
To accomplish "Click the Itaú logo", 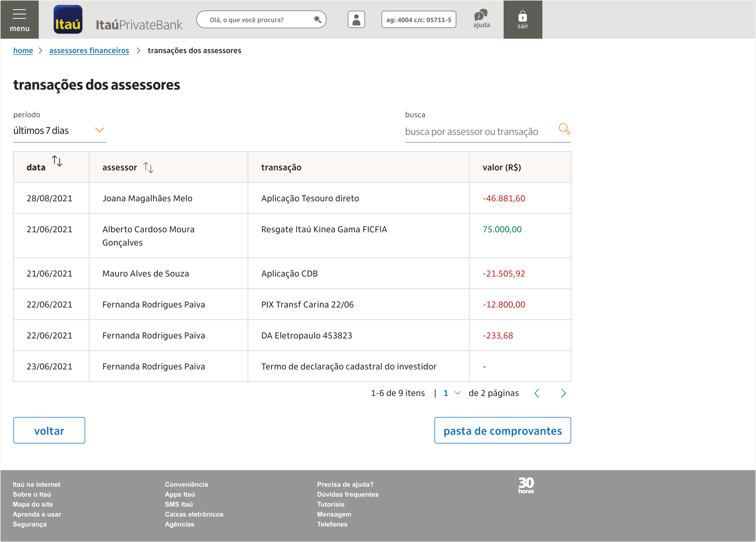I will 68,20.
